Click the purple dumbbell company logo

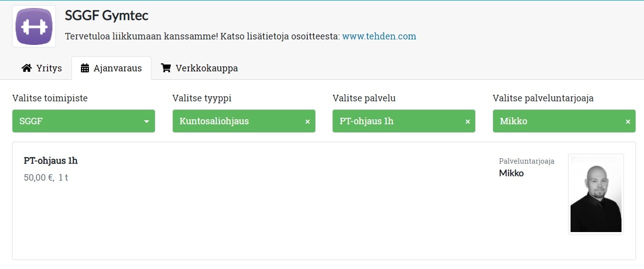pos(34,26)
